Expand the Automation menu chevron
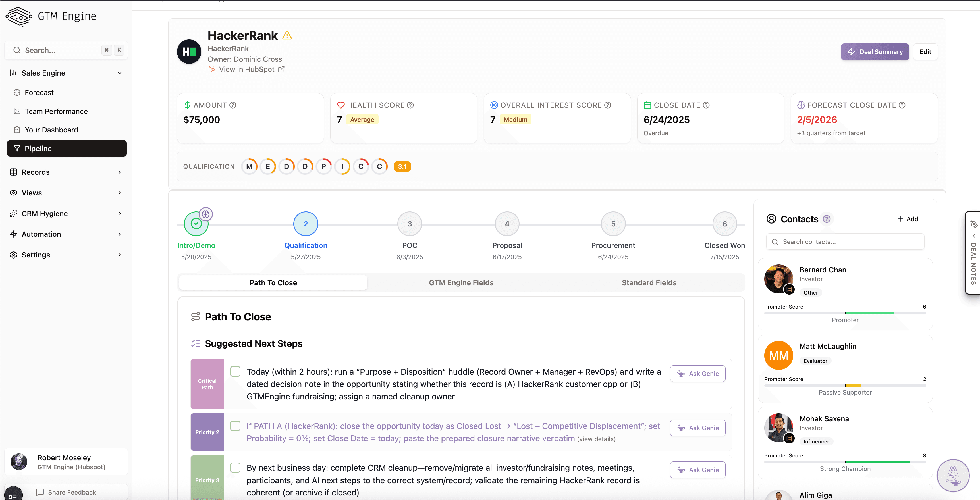Viewport: 980px width, 500px height. pyautogui.click(x=120, y=234)
